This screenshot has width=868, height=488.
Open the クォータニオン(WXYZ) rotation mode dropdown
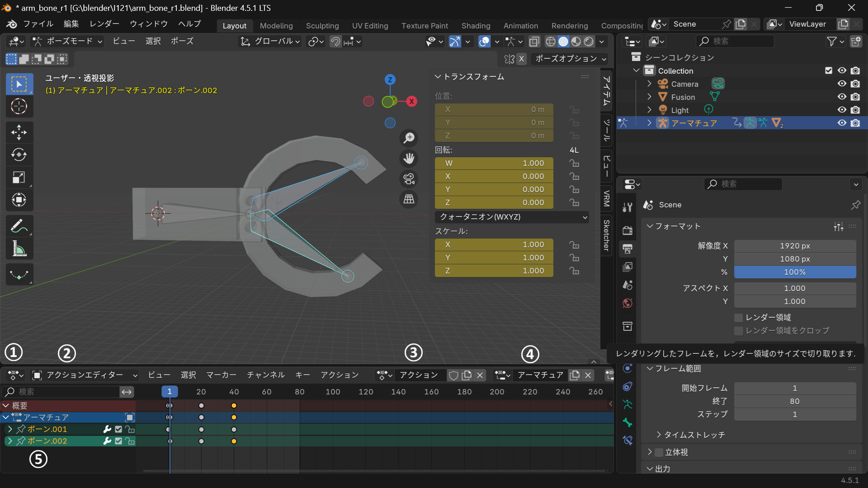coord(512,217)
